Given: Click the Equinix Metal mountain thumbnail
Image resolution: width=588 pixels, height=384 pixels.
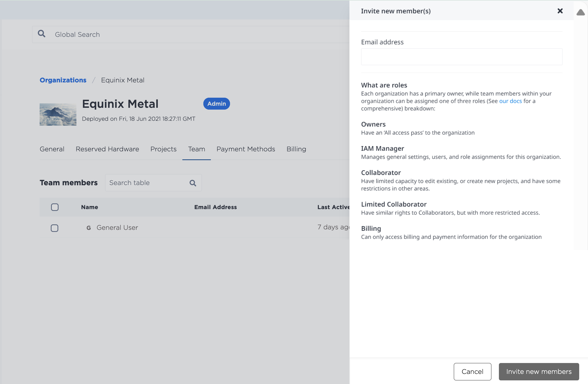Looking at the screenshot, I should (58, 115).
